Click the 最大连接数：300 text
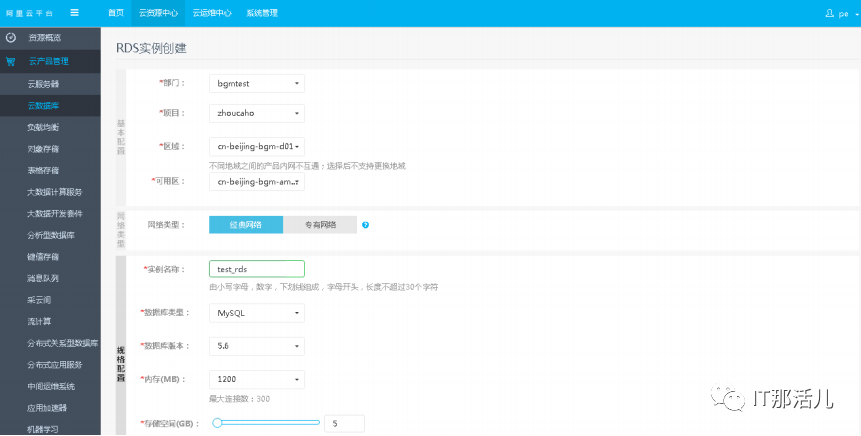The width and height of the screenshot is (861, 436). coord(239,399)
